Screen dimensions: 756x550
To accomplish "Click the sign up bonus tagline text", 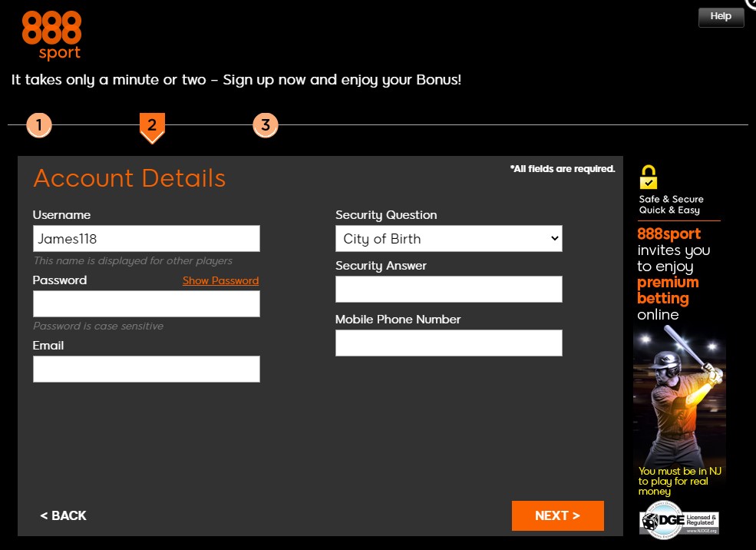I will (236, 80).
